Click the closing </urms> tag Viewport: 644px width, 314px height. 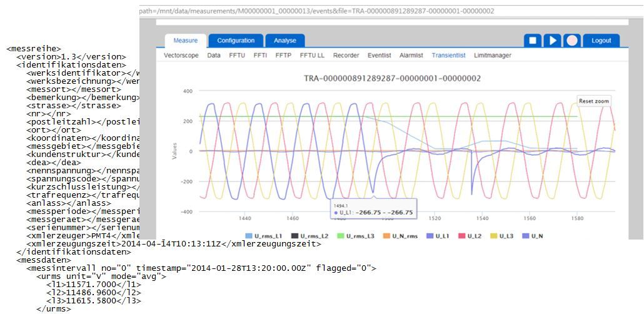(53, 308)
